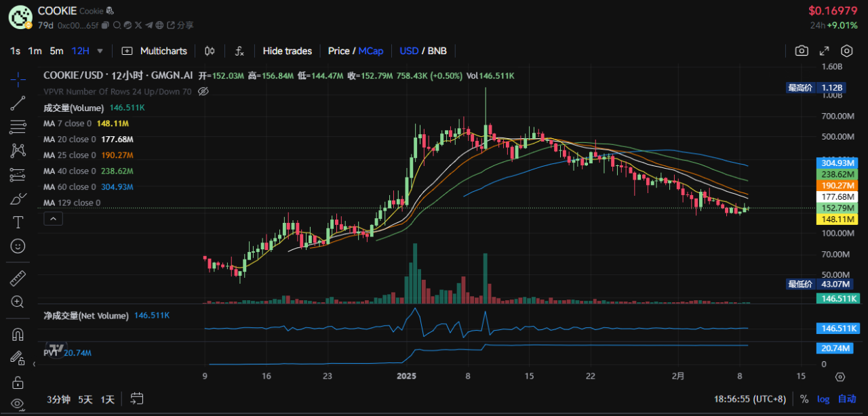The height and width of the screenshot is (416, 868).
Task: Open the candlestick chart style selector
Action: [x=210, y=51]
